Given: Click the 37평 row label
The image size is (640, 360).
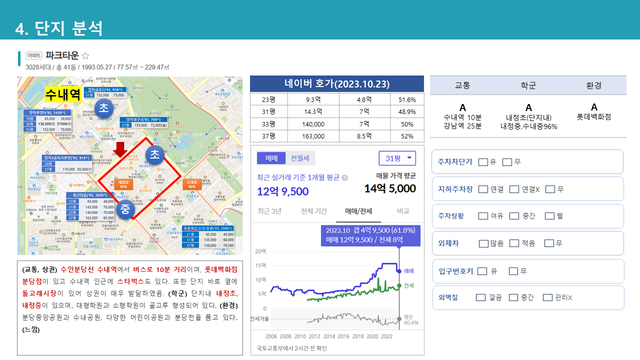Looking at the screenshot, I should click(269, 136).
